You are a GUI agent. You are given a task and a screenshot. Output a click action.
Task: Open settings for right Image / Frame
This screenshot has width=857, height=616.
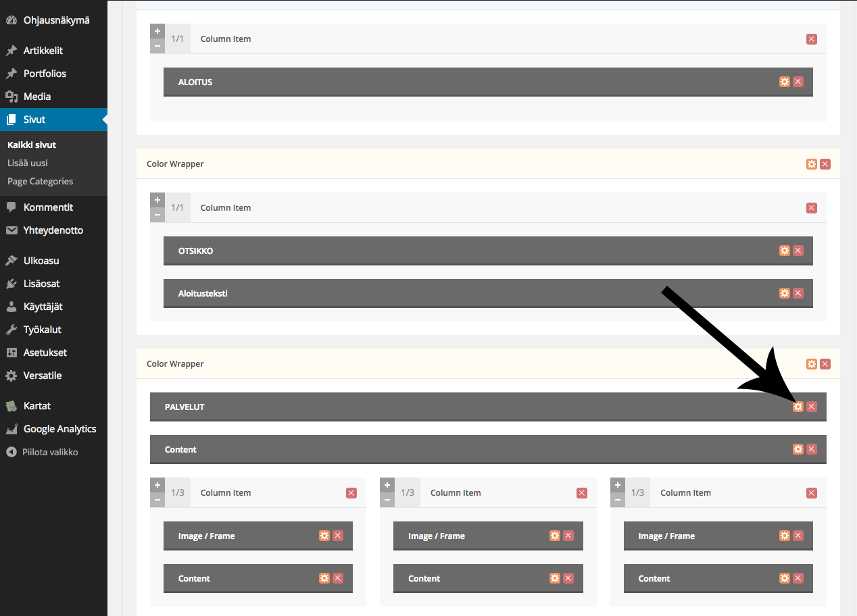(785, 536)
